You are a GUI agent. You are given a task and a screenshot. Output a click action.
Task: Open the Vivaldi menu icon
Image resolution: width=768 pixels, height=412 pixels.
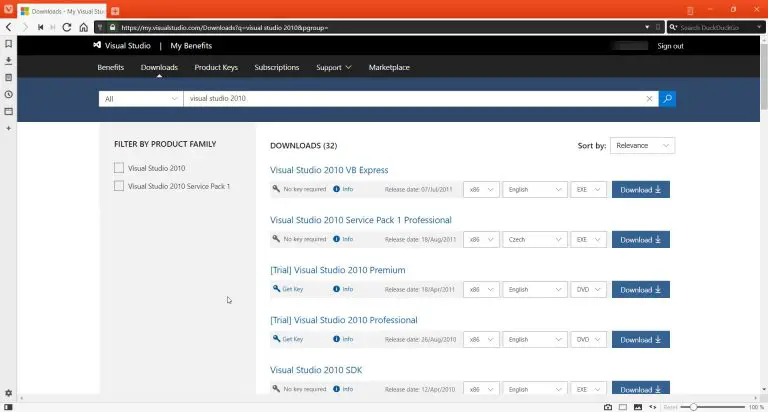8,10
